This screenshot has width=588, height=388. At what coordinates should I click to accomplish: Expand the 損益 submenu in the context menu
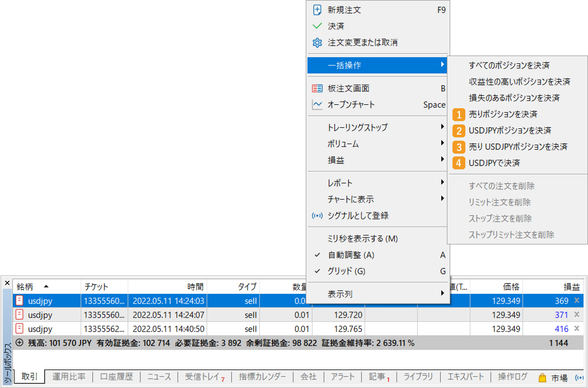tap(378, 160)
